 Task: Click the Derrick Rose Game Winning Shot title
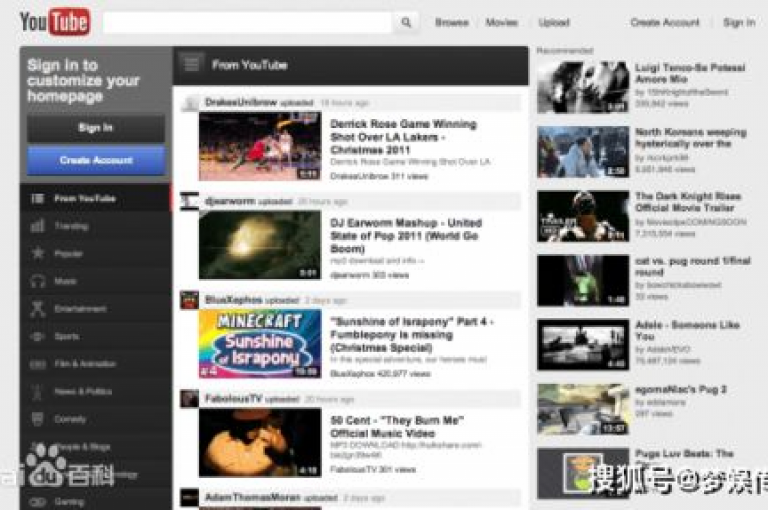click(x=403, y=137)
